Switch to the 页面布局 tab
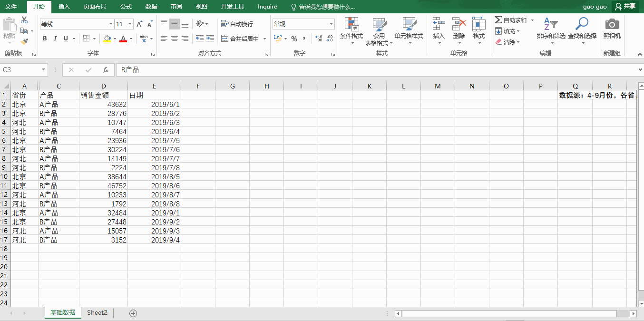 pyautogui.click(x=95, y=7)
